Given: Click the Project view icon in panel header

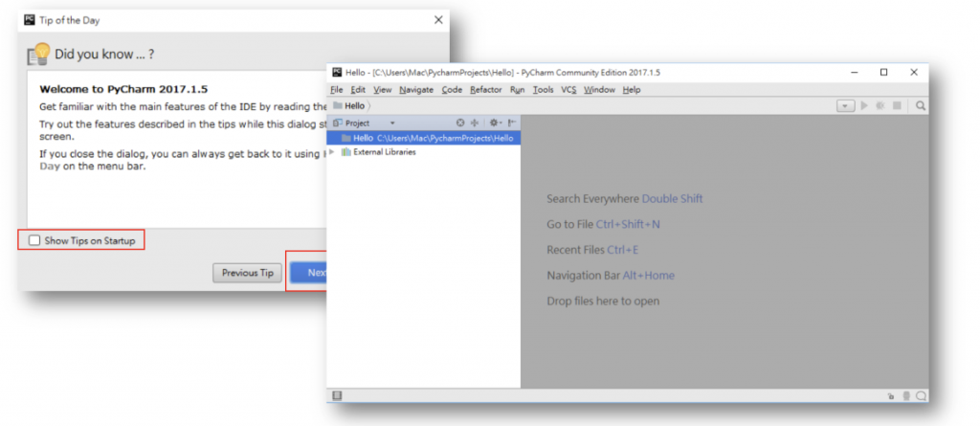Looking at the screenshot, I should tap(339, 123).
